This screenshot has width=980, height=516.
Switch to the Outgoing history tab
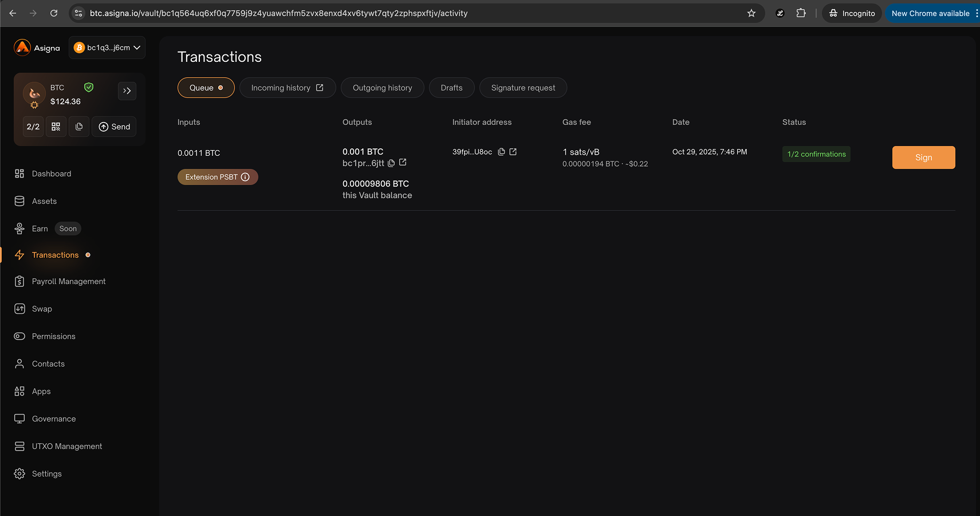click(x=382, y=88)
